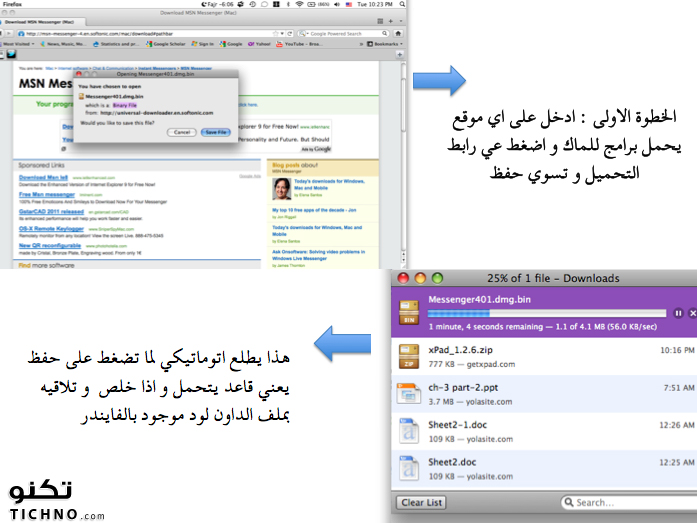The width and height of the screenshot is (697, 523).
Task: Close the Opening Messenger401.dmg.bin dialog with red button
Action: pyautogui.click(x=79, y=74)
